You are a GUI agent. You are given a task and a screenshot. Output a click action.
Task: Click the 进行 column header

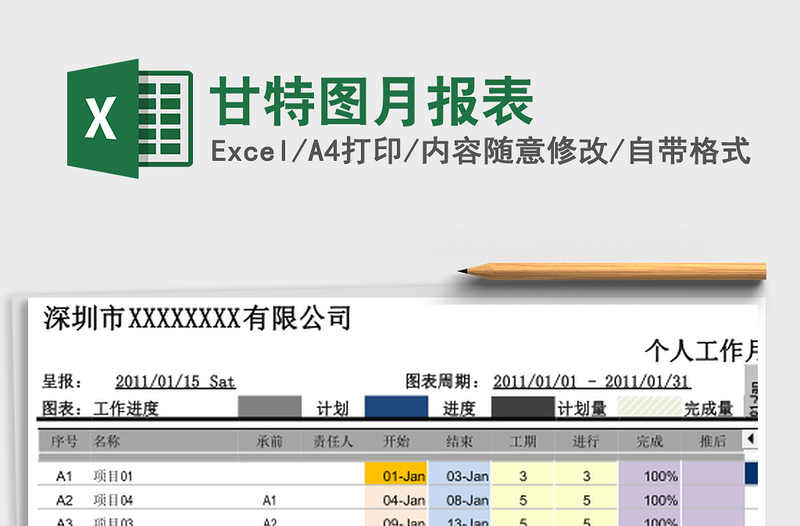pos(586,441)
